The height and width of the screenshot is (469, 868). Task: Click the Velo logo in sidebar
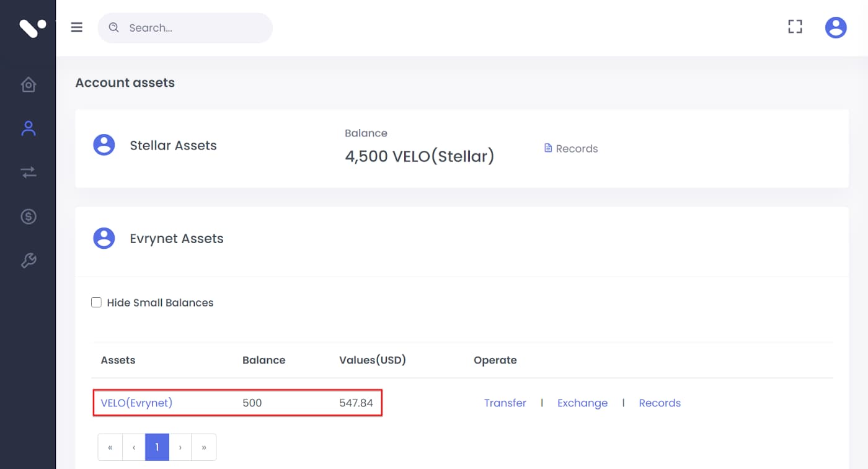tap(32, 28)
